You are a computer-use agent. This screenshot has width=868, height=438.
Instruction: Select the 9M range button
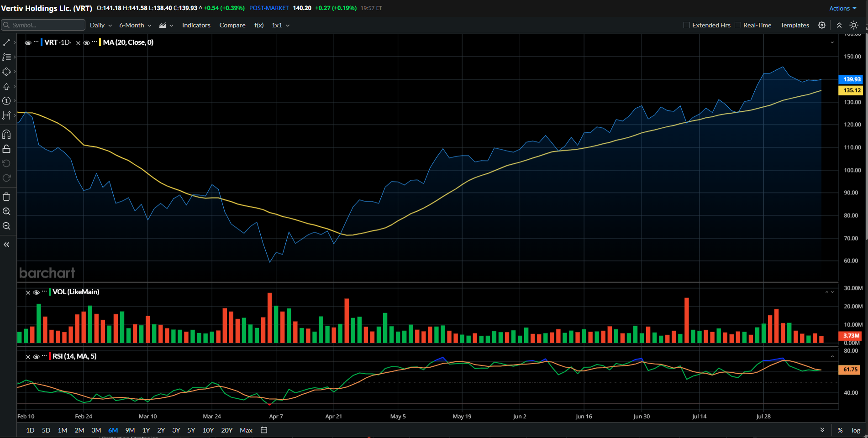[130, 430]
